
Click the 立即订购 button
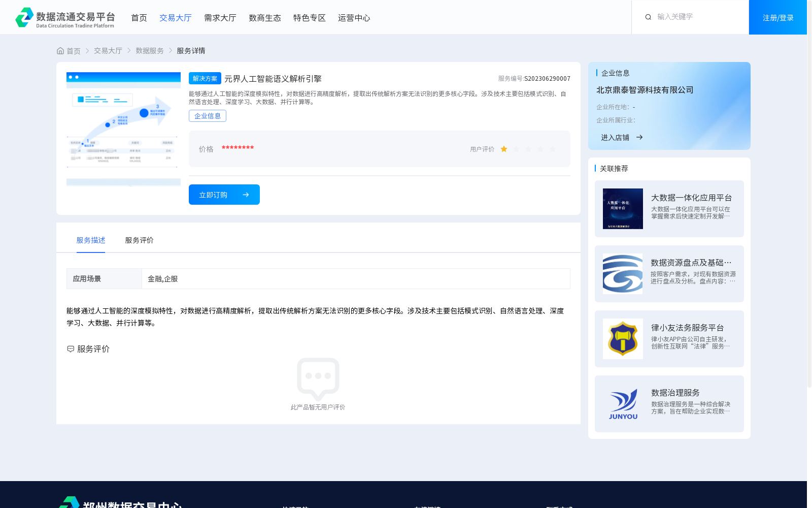[x=224, y=195]
